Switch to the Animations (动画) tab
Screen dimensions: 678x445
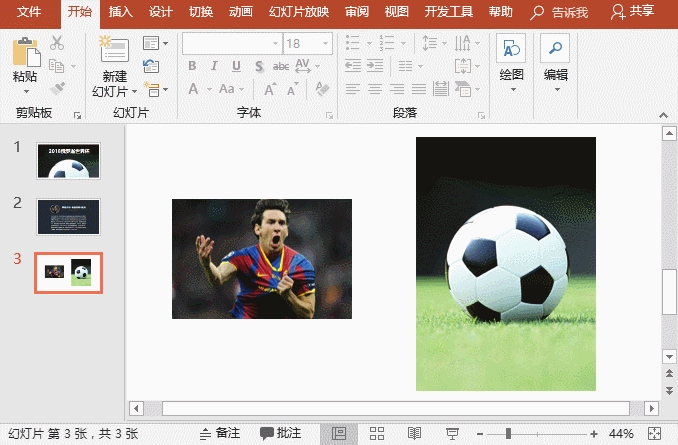click(x=240, y=12)
